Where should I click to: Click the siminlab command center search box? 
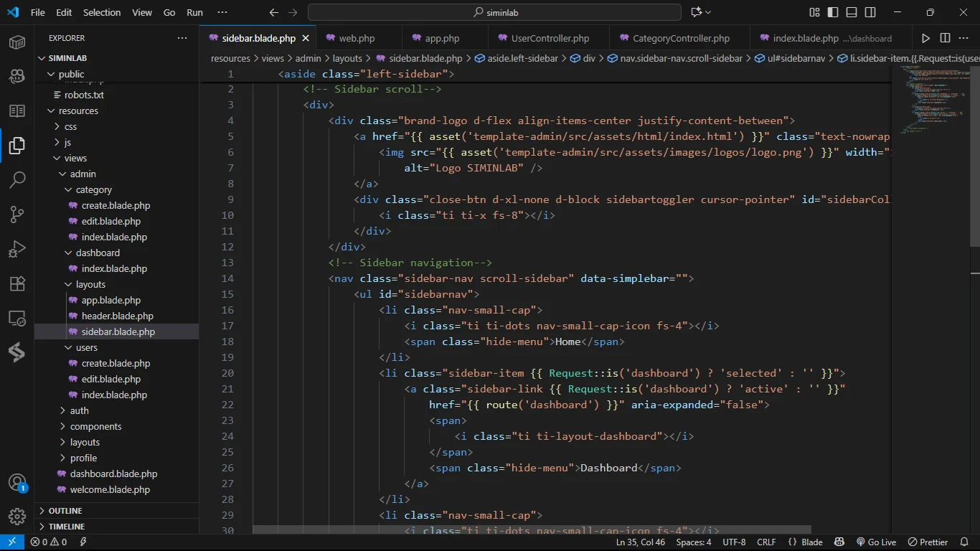[494, 12]
